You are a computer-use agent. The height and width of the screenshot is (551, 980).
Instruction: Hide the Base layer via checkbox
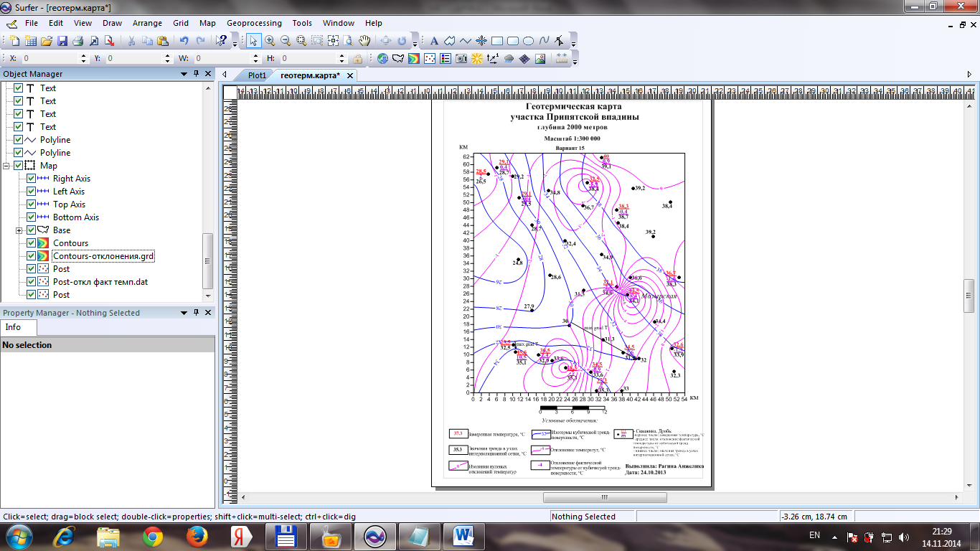coord(31,230)
